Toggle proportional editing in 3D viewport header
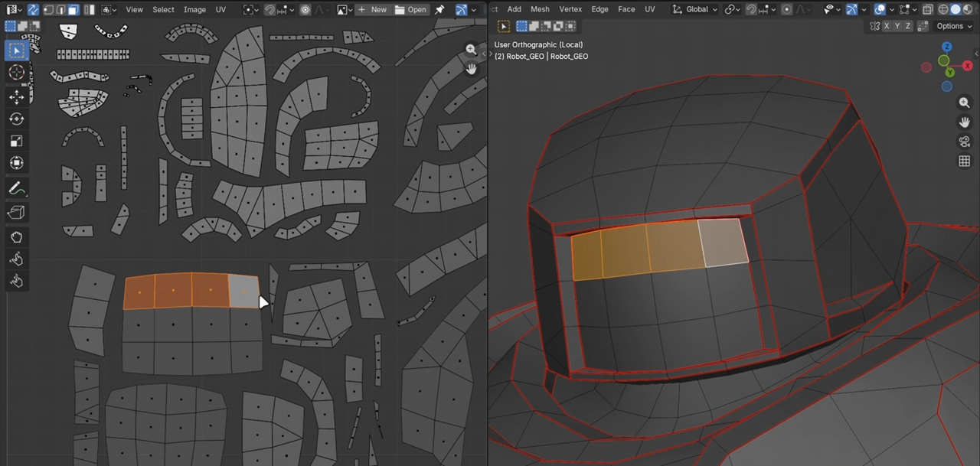 787,10
